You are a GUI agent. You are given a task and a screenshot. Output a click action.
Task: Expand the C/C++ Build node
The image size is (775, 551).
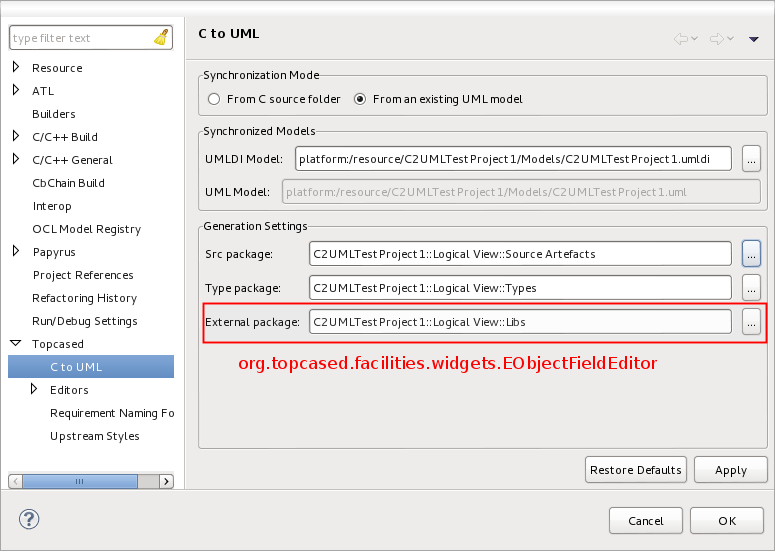tap(16, 136)
